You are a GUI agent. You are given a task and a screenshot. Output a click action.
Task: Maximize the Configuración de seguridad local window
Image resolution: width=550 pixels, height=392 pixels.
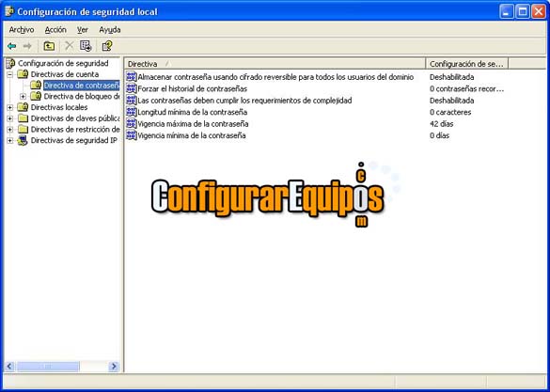tap(523, 12)
